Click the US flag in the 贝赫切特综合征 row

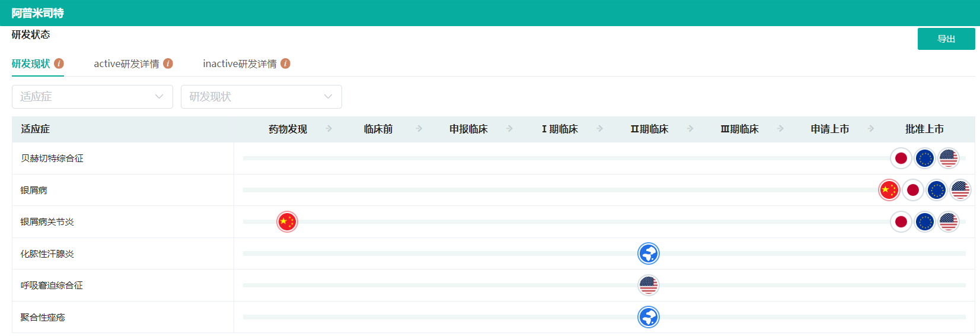949,158
